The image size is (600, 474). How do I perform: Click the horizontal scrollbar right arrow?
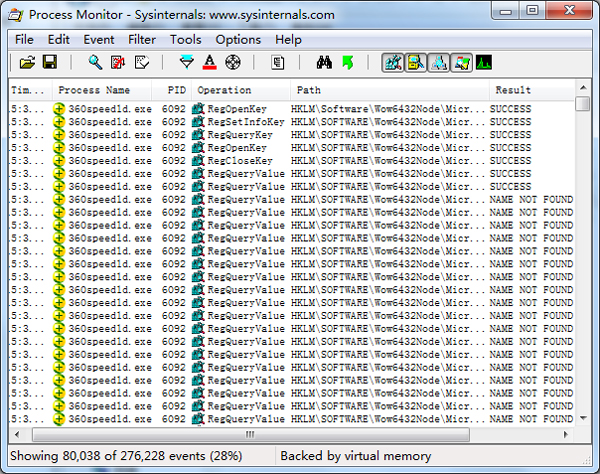pos(566,434)
